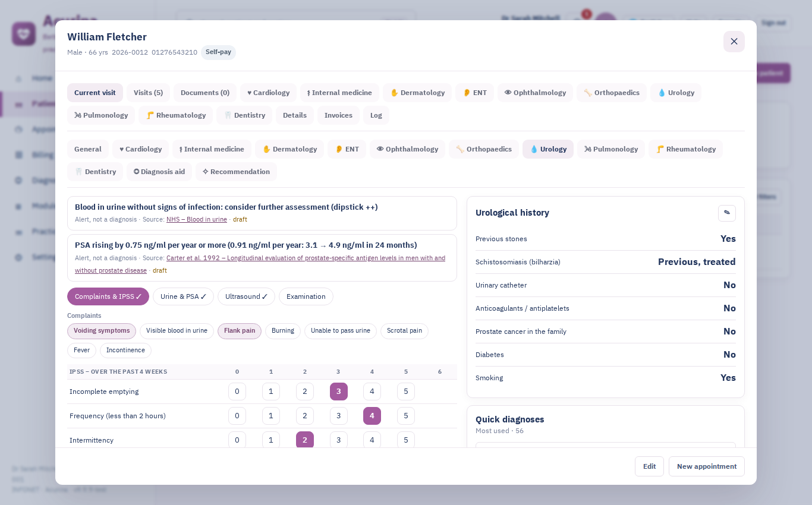This screenshot has width=812, height=505.
Task: Open the Documents (0) tab
Action: click(205, 93)
